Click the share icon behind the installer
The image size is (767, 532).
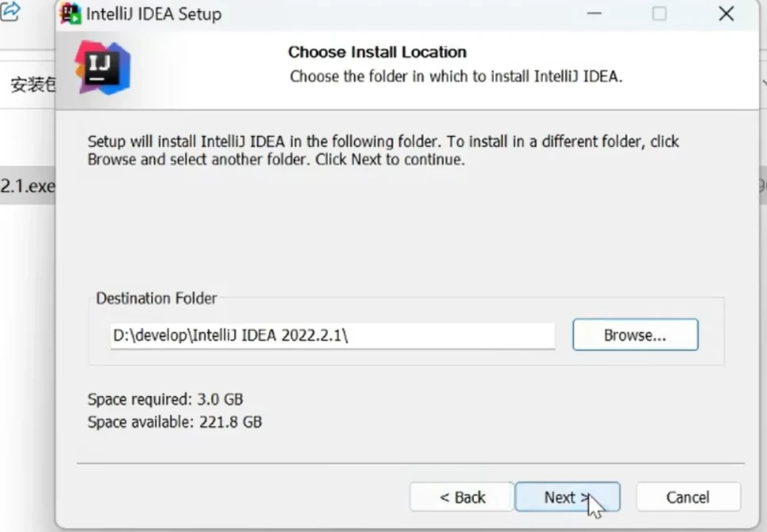click(10, 12)
